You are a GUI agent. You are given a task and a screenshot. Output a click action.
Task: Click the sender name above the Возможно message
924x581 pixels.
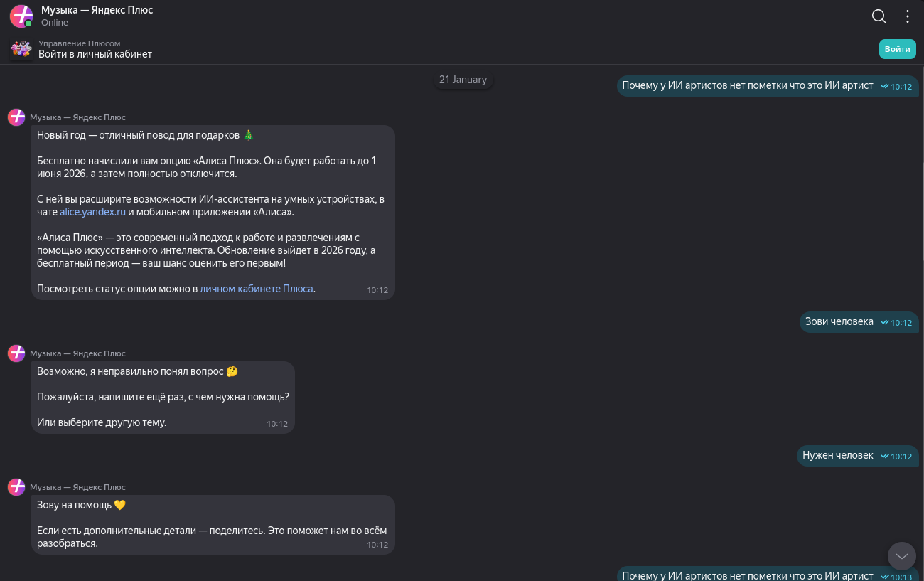point(77,353)
